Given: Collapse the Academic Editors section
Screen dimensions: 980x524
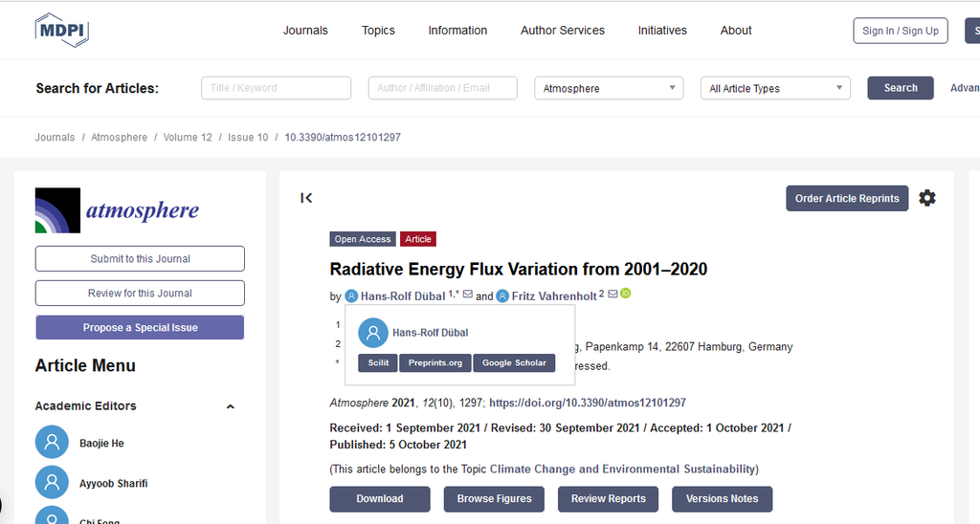Looking at the screenshot, I should tap(230, 406).
